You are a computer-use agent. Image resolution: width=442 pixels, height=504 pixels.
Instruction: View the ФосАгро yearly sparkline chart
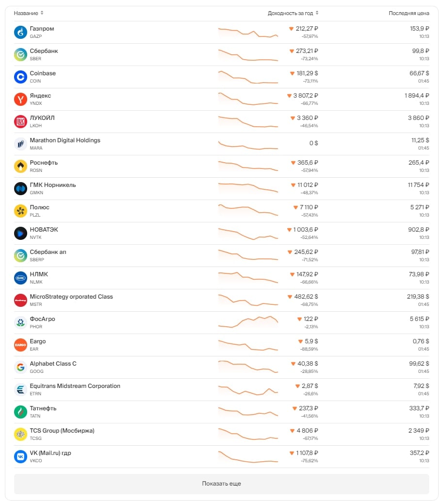pyautogui.click(x=248, y=322)
